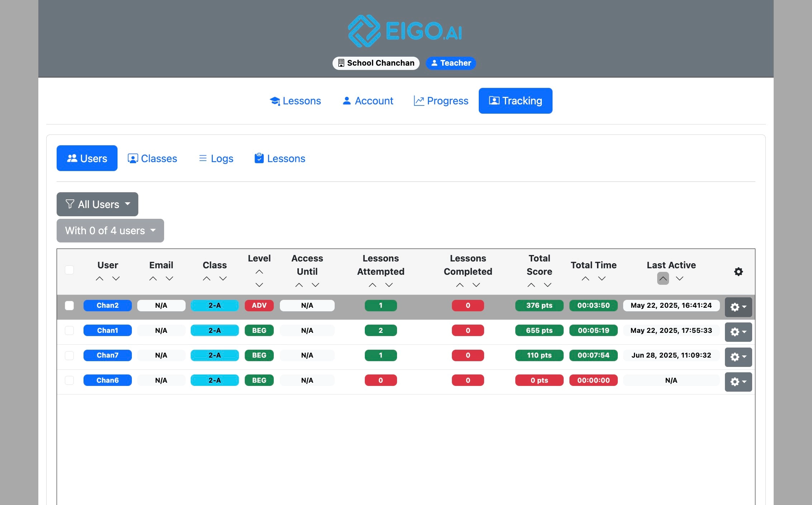Check the Chan2 row checkbox
The height and width of the screenshot is (505, 812).
coord(70,306)
